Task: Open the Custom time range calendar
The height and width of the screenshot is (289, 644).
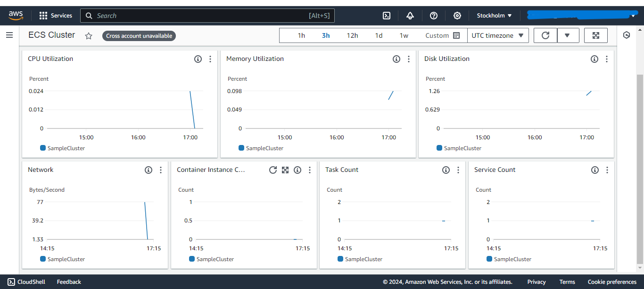Action: tap(442, 35)
